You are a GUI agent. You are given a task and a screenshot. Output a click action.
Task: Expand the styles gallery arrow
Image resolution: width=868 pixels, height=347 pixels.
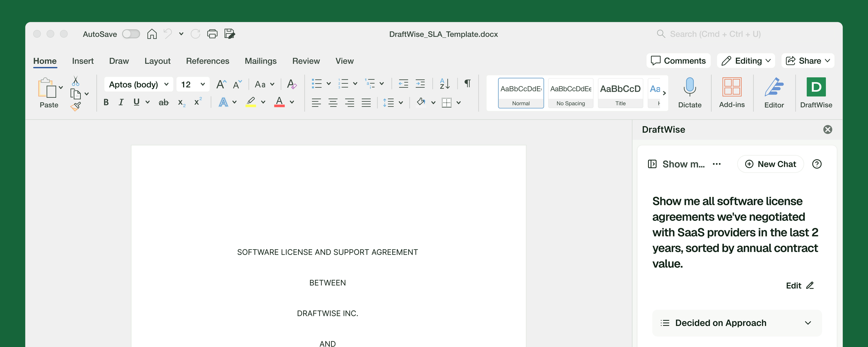pos(664,93)
